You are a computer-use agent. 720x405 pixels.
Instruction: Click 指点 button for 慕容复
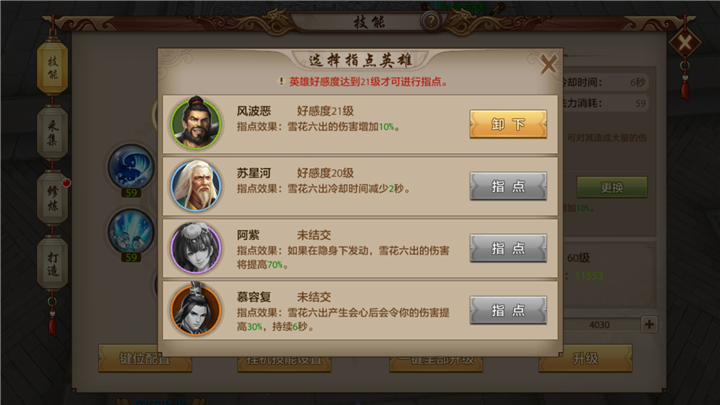coord(508,310)
